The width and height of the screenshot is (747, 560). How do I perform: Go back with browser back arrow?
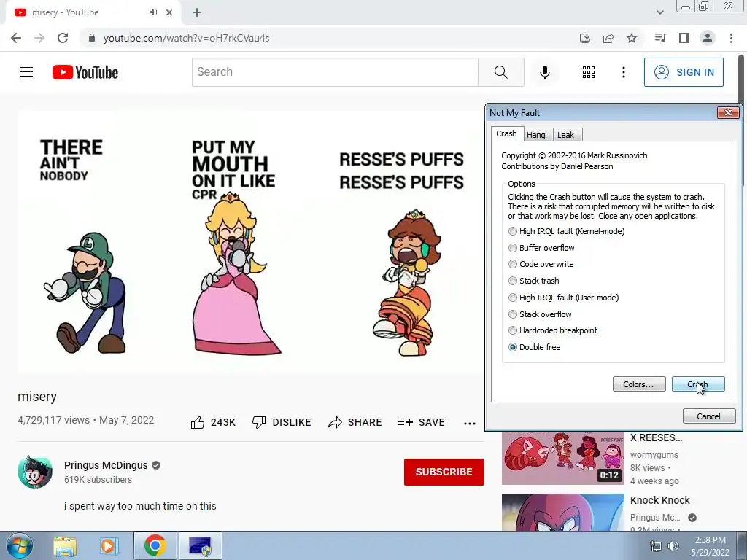pyautogui.click(x=16, y=38)
